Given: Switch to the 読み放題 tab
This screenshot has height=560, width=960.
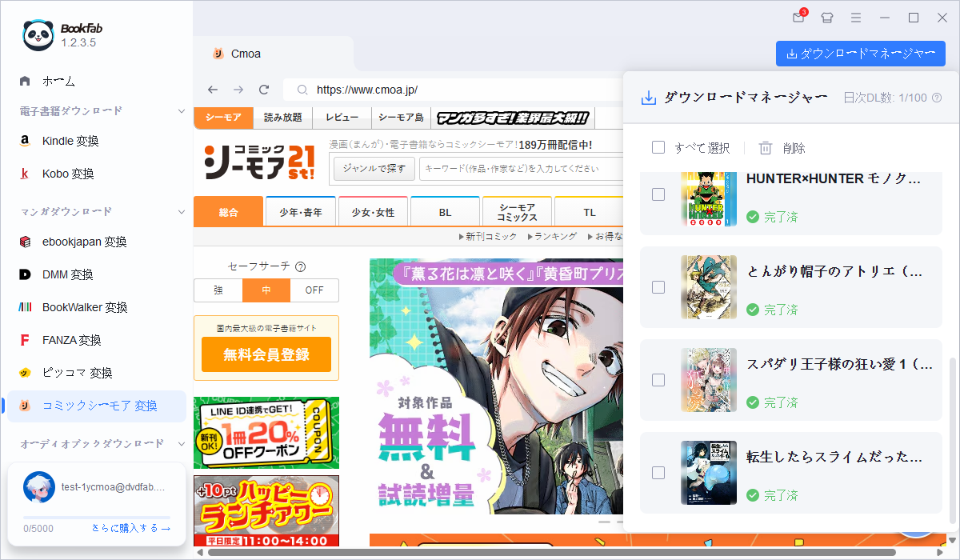Looking at the screenshot, I should point(282,118).
